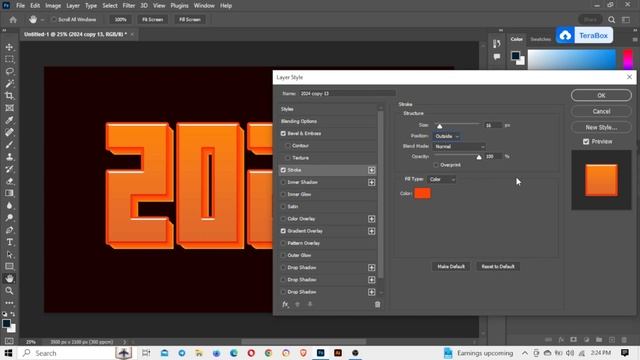Select the Clone Stamp tool
The height and width of the screenshot is (360, 640).
point(9,157)
